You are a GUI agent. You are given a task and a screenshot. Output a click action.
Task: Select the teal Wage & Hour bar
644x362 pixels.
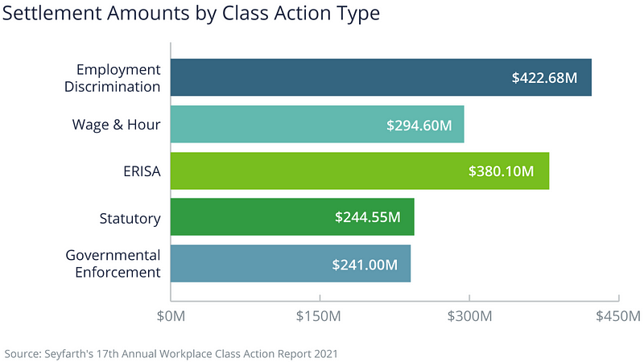[274, 124]
